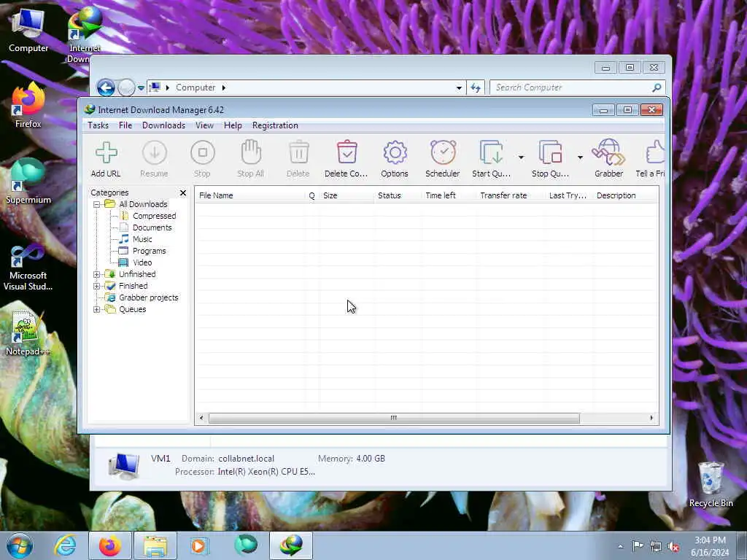This screenshot has width=747, height=560.
Task: Click the Delete trash icon
Action: [x=298, y=159]
